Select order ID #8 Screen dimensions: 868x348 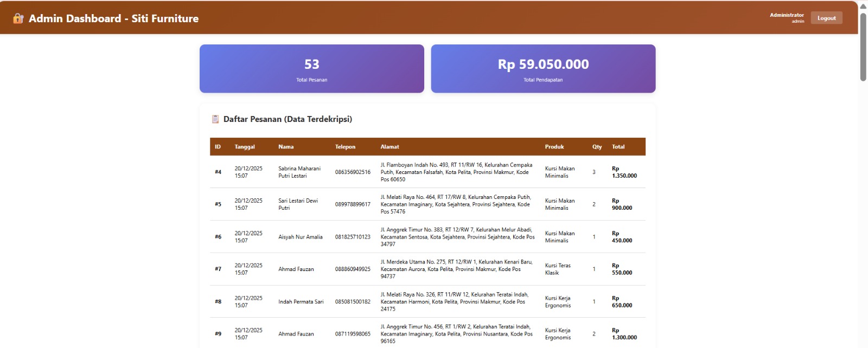coord(218,301)
